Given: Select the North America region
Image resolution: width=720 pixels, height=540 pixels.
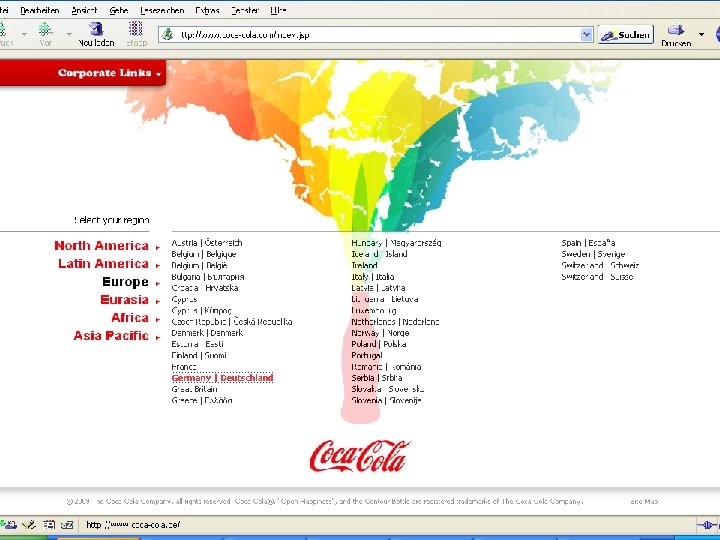Looking at the screenshot, I should [x=101, y=246].
